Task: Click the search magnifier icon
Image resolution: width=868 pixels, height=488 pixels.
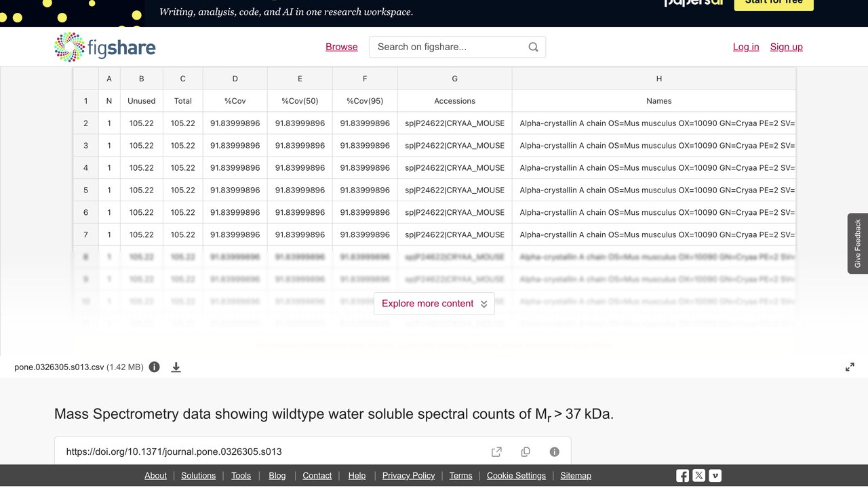Action: point(533,47)
